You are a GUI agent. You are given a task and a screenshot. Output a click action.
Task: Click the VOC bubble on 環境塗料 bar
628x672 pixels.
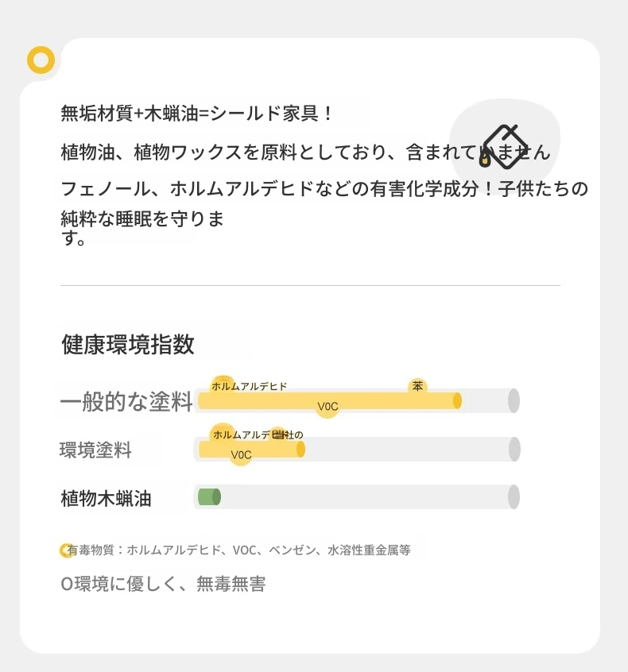coord(241,454)
